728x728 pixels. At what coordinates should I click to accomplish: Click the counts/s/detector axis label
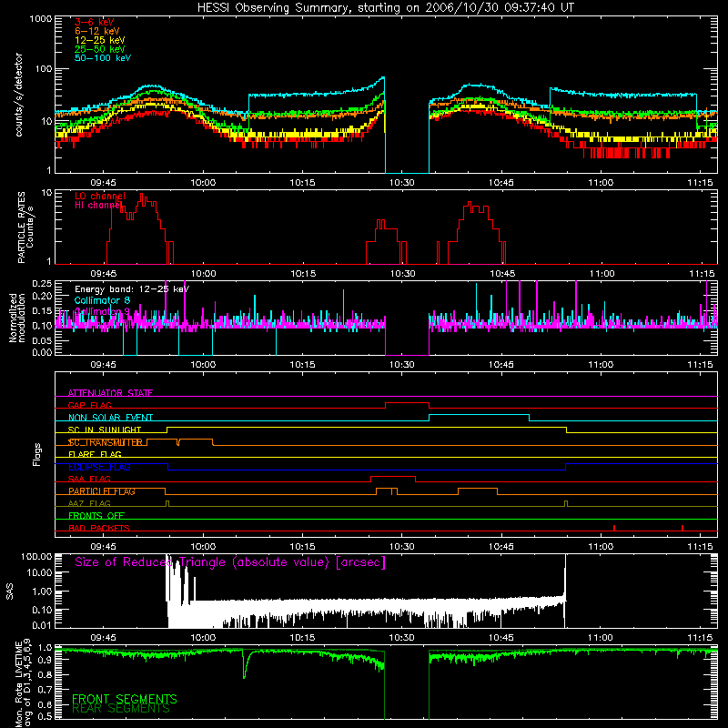pyautogui.click(x=19, y=95)
